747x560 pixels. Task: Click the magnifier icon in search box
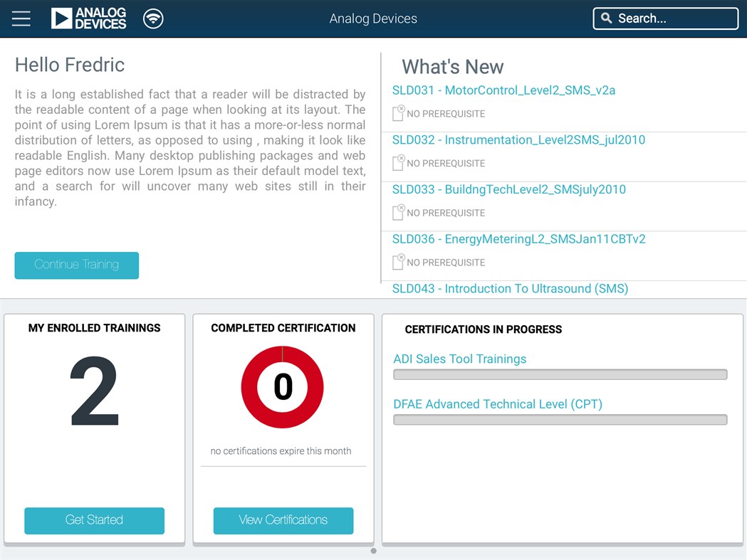[606, 18]
